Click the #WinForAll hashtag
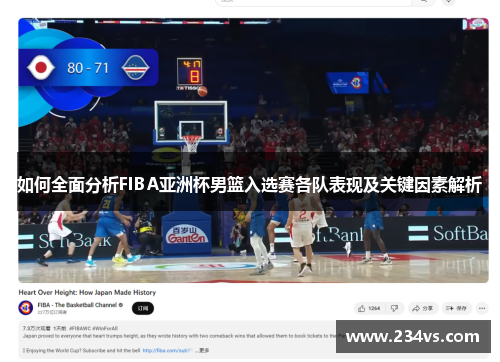 (105, 328)
